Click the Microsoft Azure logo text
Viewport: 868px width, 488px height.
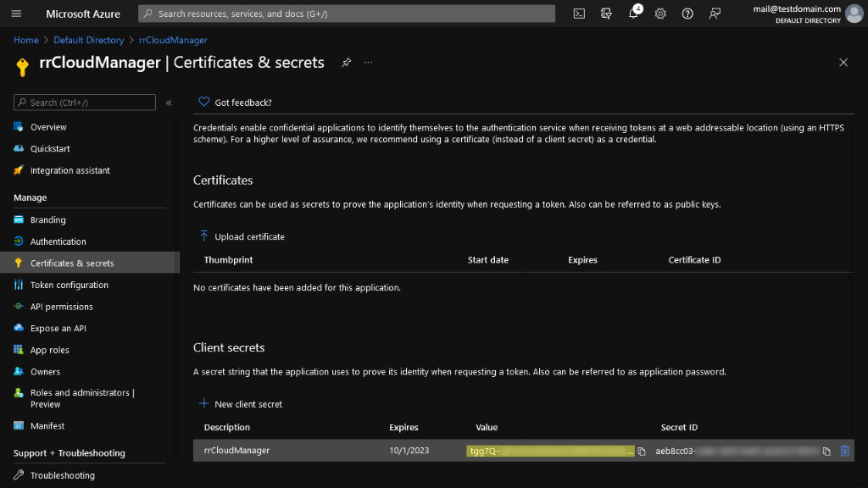[83, 14]
